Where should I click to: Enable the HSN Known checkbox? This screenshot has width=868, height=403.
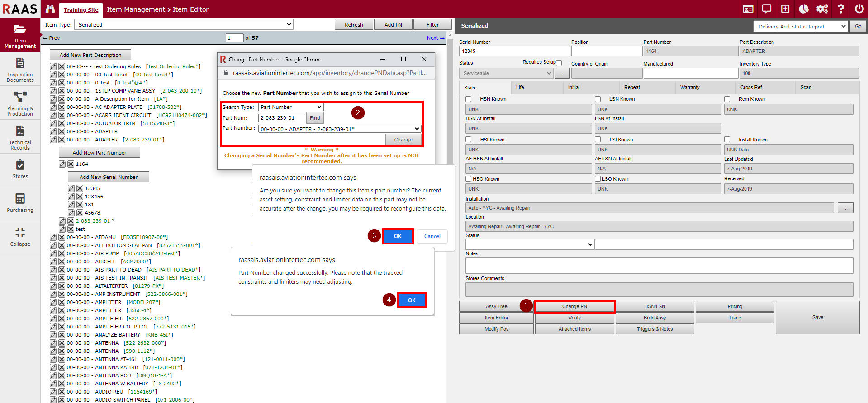click(x=469, y=99)
